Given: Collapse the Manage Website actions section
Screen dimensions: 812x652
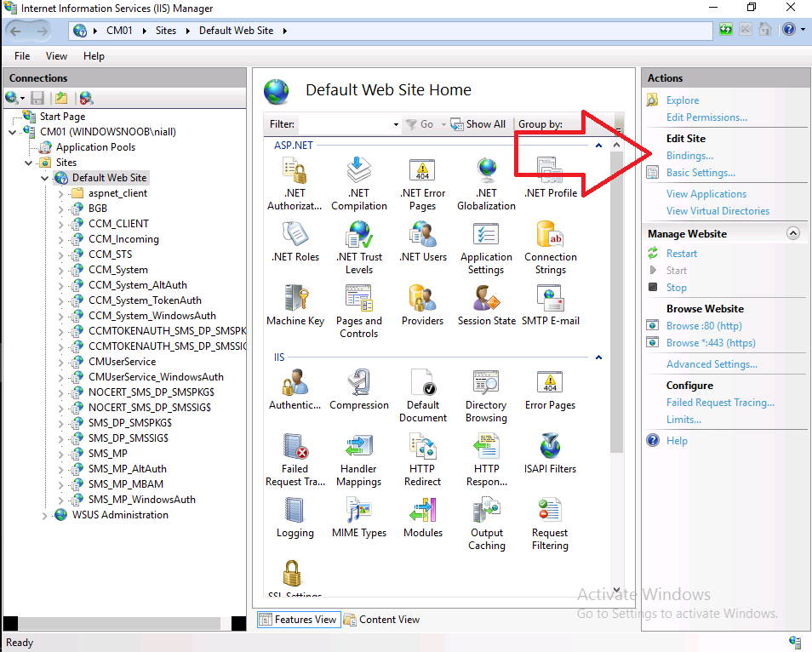Looking at the screenshot, I should pyautogui.click(x=792, y=233).
